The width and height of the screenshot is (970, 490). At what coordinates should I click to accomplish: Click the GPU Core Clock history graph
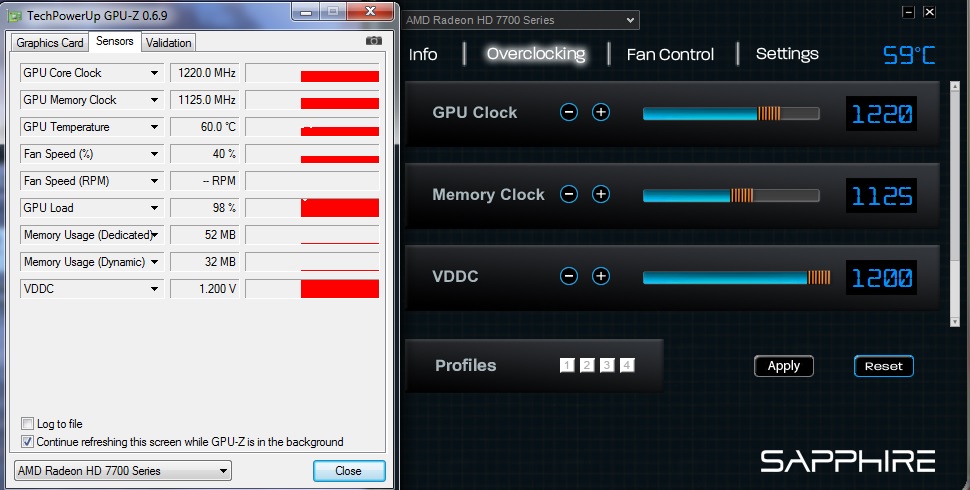(312, 73)
